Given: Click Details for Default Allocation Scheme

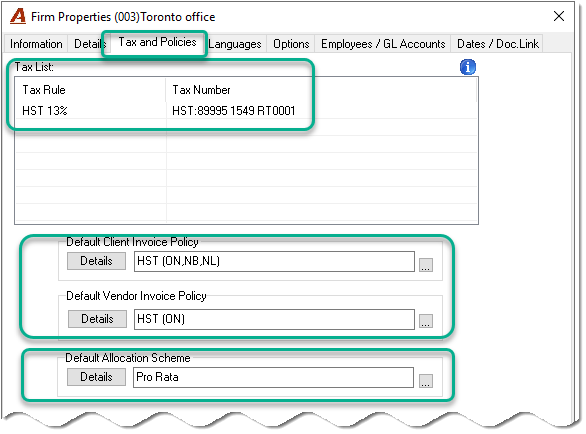Looking at the screenshot, I should point(96,377).
